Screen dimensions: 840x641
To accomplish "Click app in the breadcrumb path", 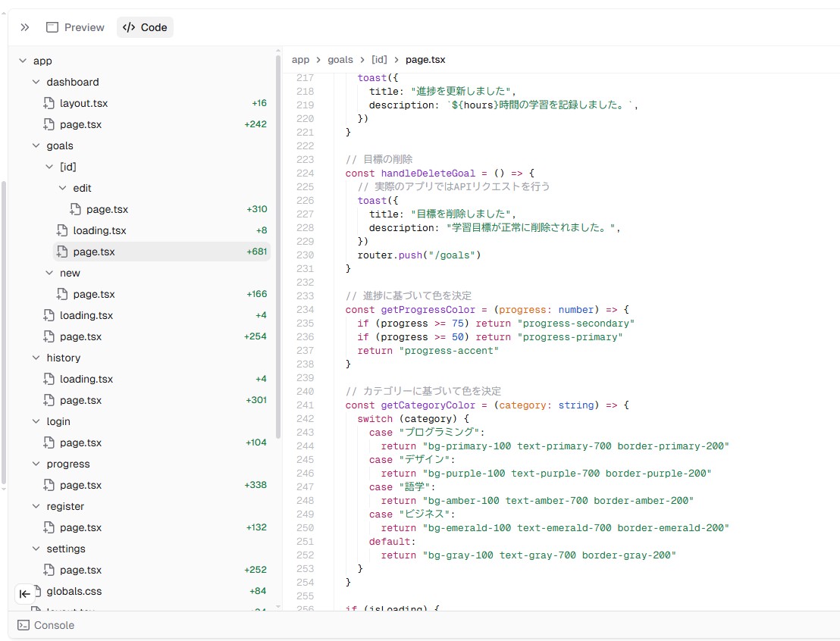I will [x=300, y=59].
